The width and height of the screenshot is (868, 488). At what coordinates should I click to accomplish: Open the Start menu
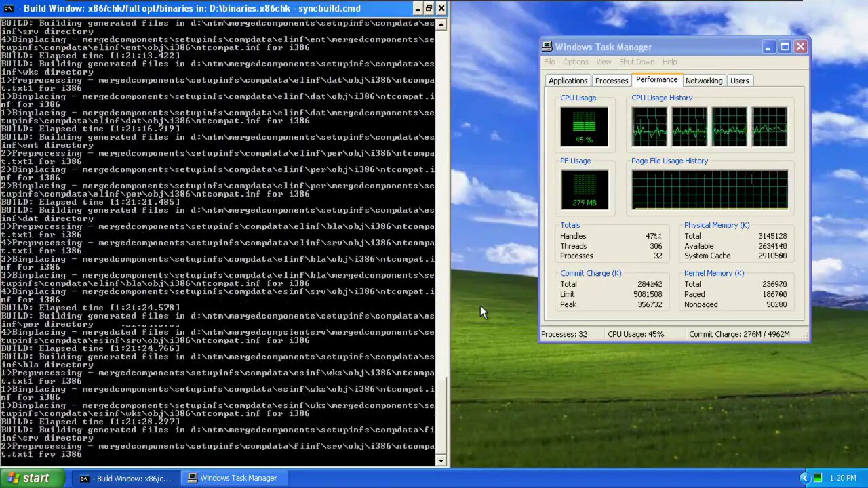coord(33,478)
